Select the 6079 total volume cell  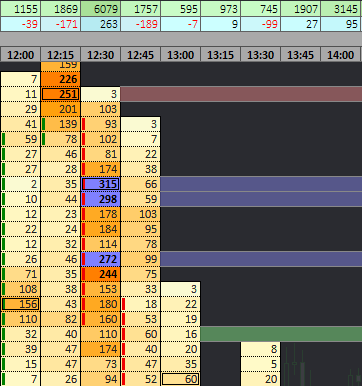tap(100, 8)
